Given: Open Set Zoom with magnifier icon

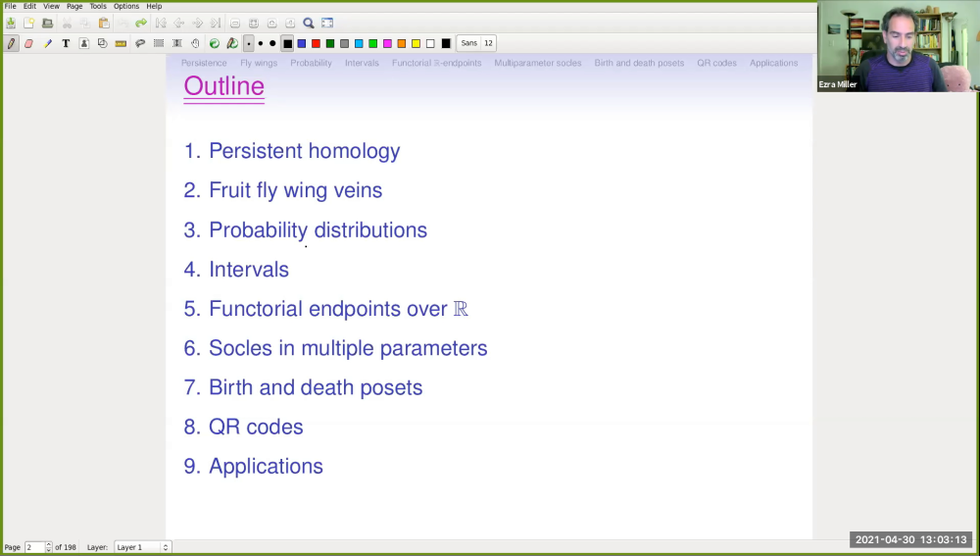Looking at the screenshot, I should (309, 24).
